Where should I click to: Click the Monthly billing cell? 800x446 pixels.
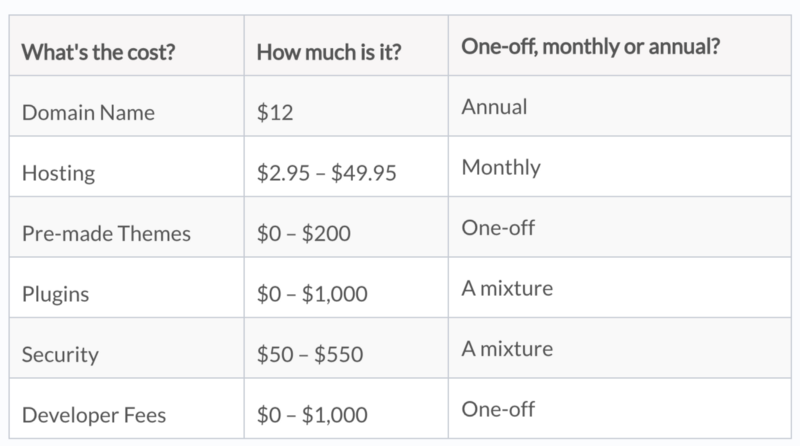[x=501, y=167]
